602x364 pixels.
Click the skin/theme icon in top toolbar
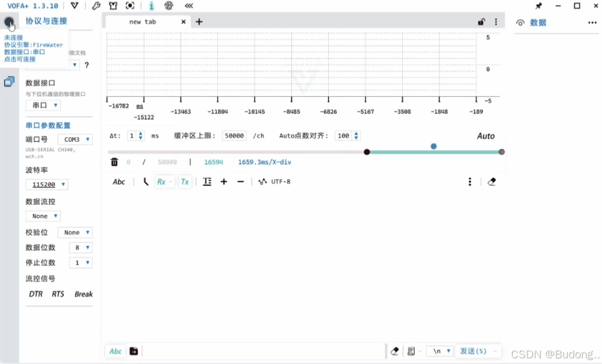coord(113,6)
